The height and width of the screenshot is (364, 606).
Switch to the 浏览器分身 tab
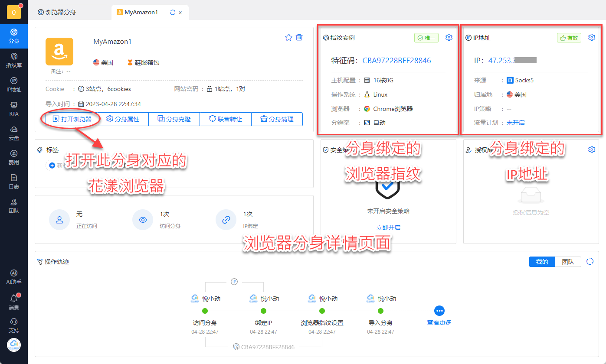[x=57, y=12]
